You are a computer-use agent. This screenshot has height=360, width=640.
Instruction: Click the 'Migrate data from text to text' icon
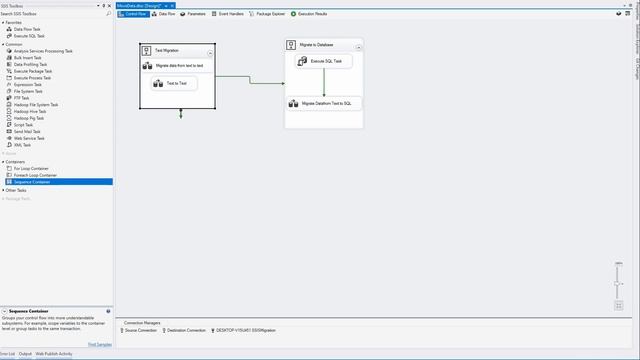pyautogui.click(x=147, y=66)
